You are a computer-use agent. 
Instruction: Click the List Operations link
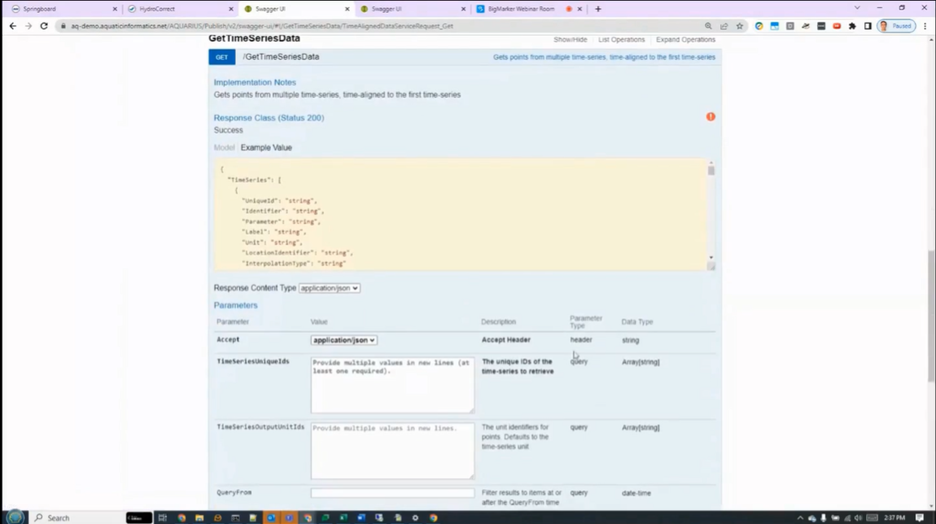[x=621, y=39]
